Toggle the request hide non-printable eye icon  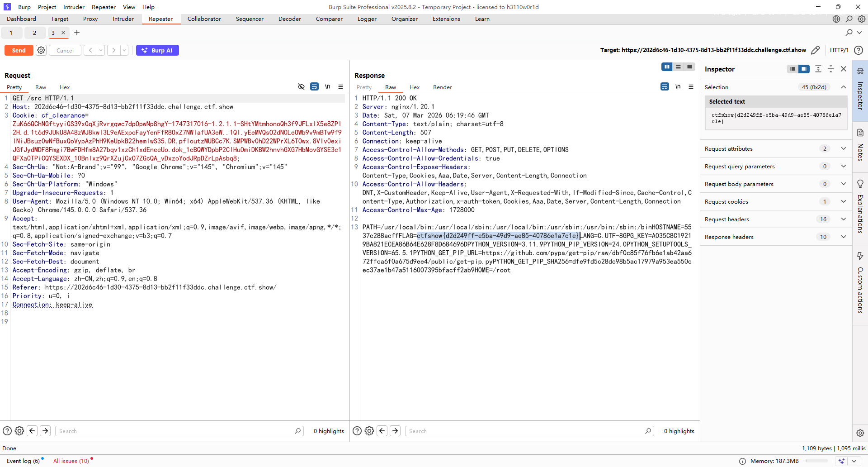tap(301, 87)
